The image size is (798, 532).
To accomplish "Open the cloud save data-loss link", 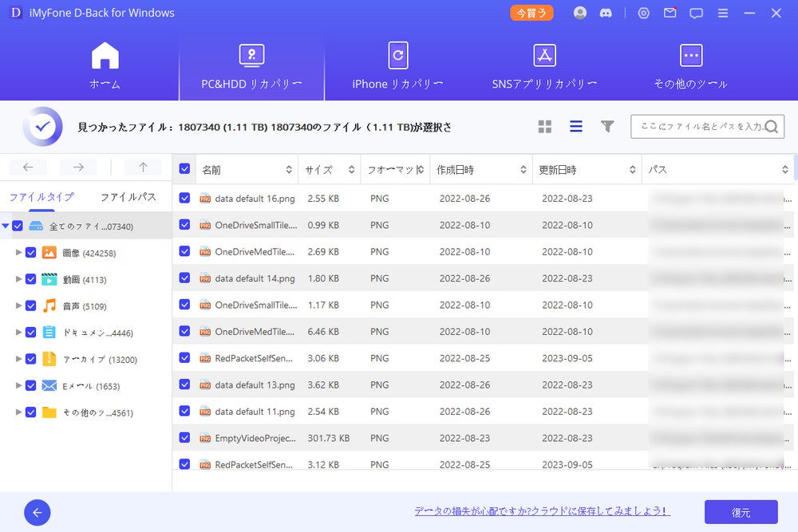I will 541,511.
